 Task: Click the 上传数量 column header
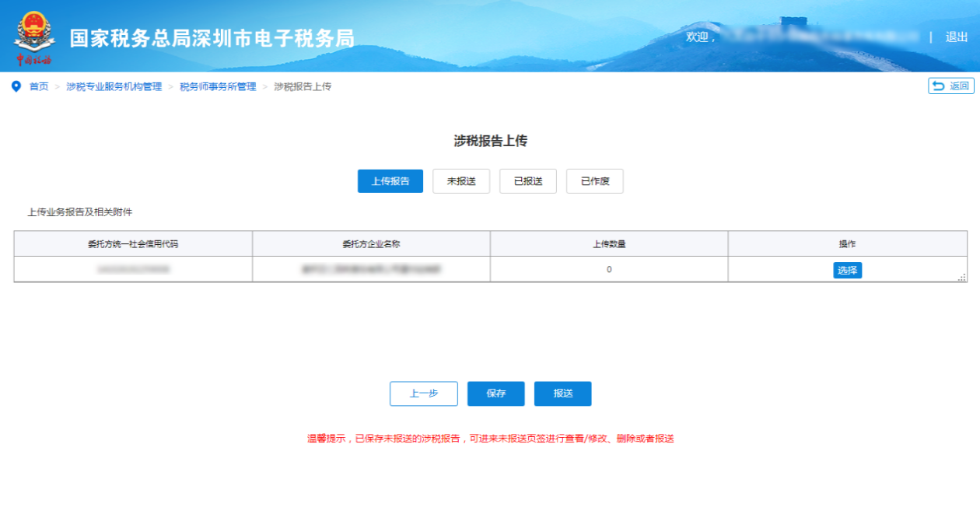(609, 243)
